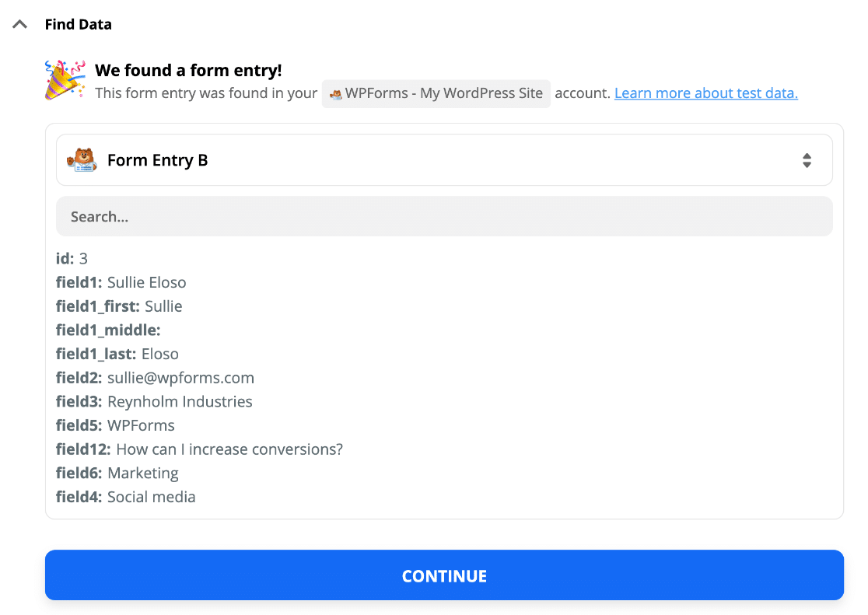
Task: Click the Find Data heading
Action: click(x=78, y=24)
